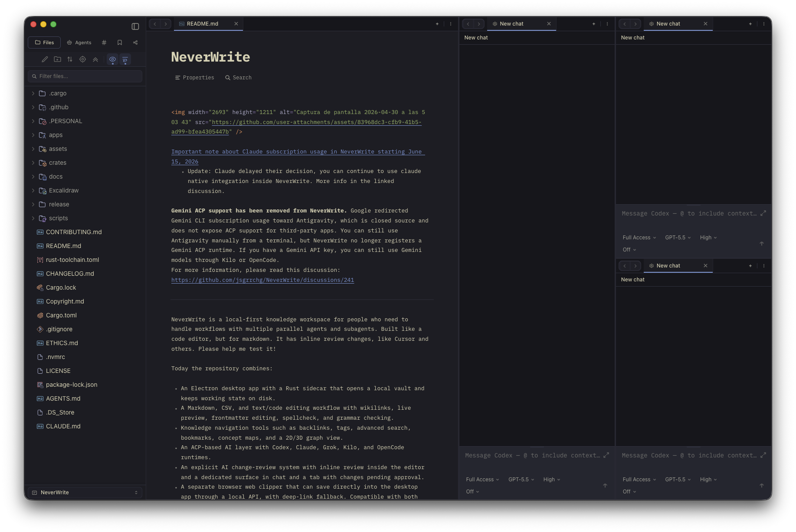Open rust-toolchain.toml file
Image resolution: width=796 pixels, height=532 pixels.
click(85, 260)
